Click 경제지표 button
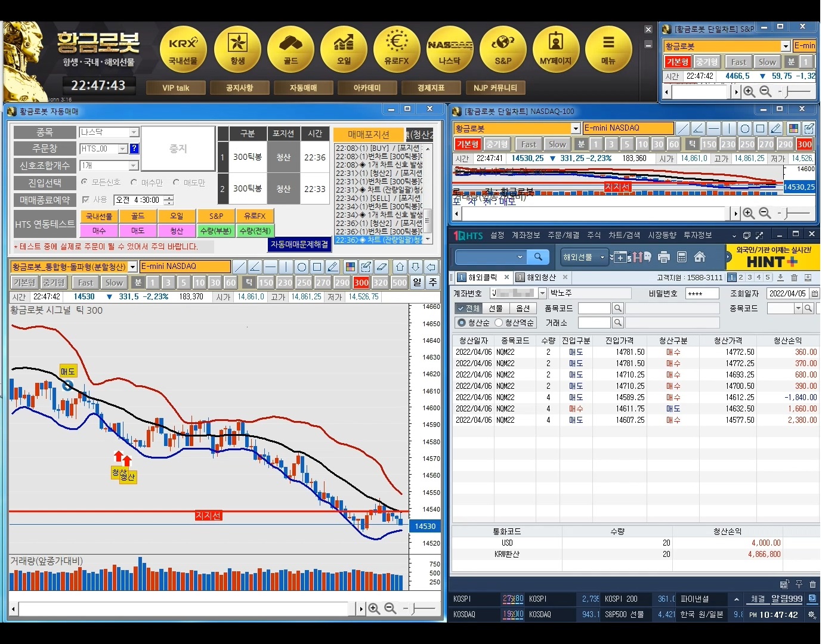 tap(431, 88)
